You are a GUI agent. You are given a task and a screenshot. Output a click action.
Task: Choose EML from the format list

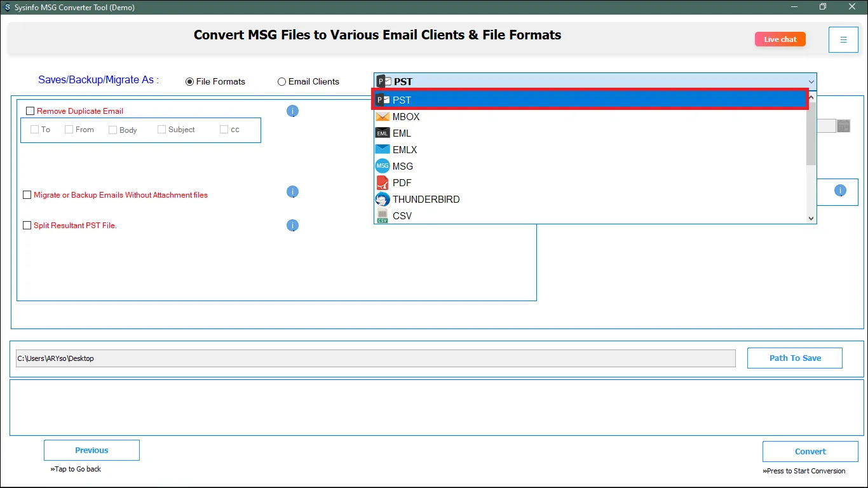402,133
